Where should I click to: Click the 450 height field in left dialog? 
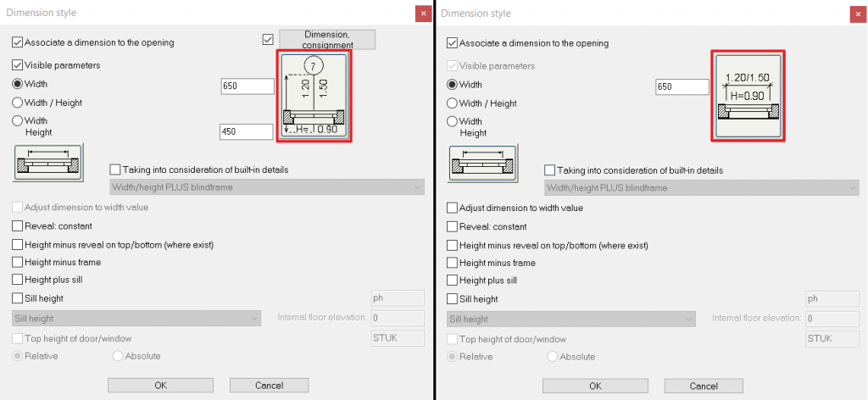tap(247, 131)
